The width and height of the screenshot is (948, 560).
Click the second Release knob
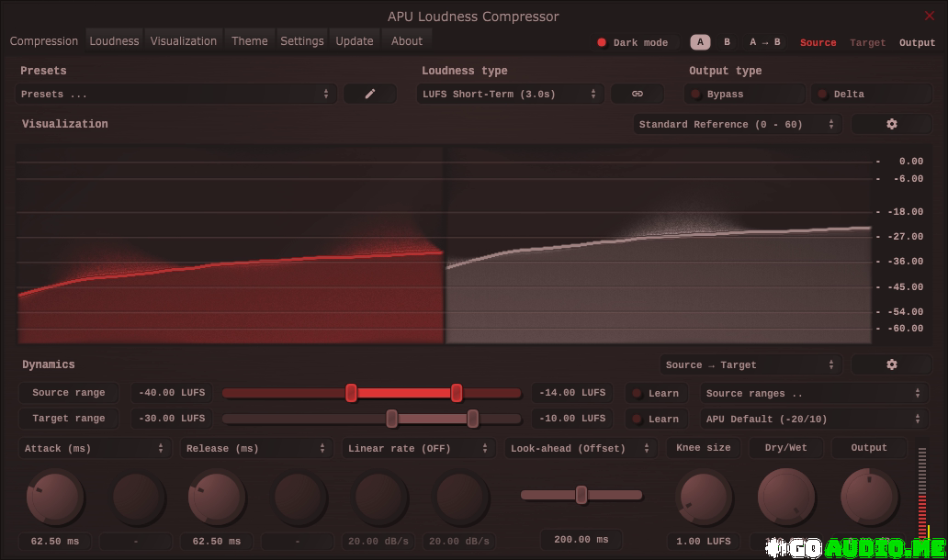[298, 498]
